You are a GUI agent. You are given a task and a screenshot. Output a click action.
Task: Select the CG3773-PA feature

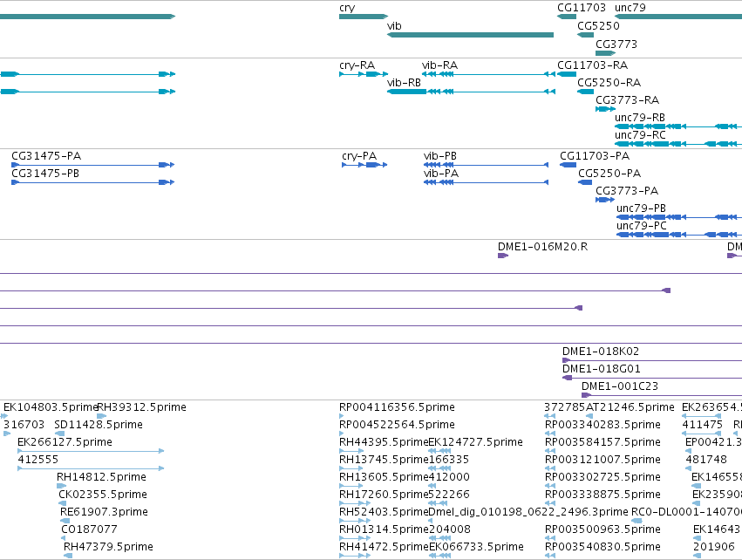pyautogui.click(x=605, y=200)
